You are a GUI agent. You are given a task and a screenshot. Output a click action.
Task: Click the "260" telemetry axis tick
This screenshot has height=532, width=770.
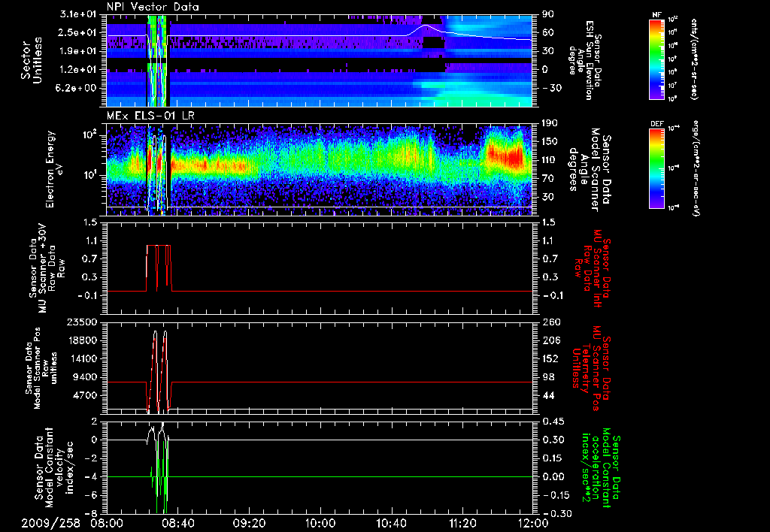(x=550, y=322)
